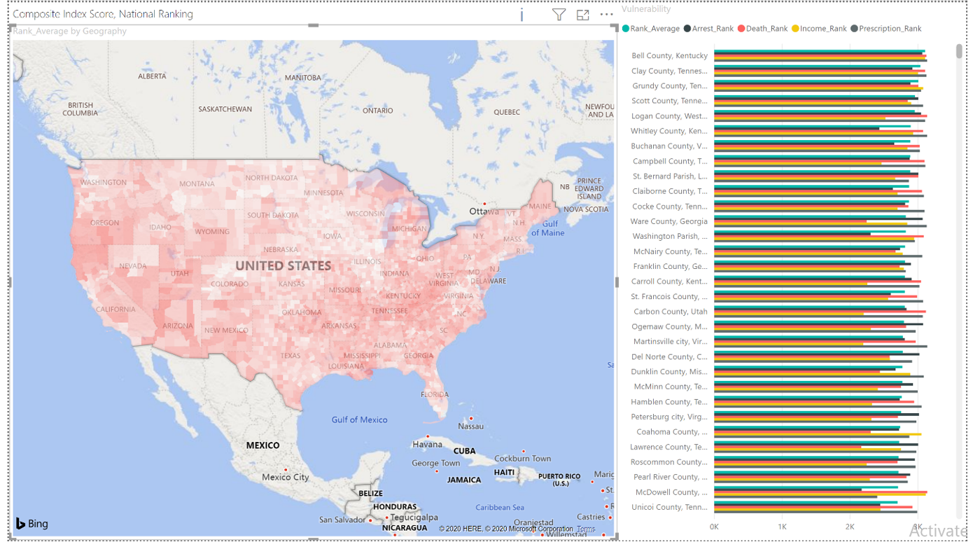Open focus mode for the map visual
980x556 pixels.
tap(583, 15)
